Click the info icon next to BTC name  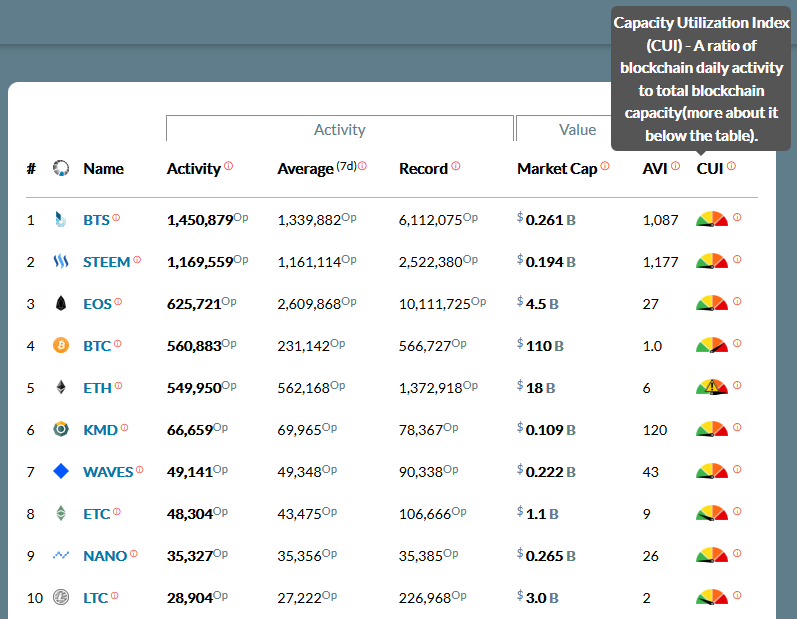click(118, 344)
